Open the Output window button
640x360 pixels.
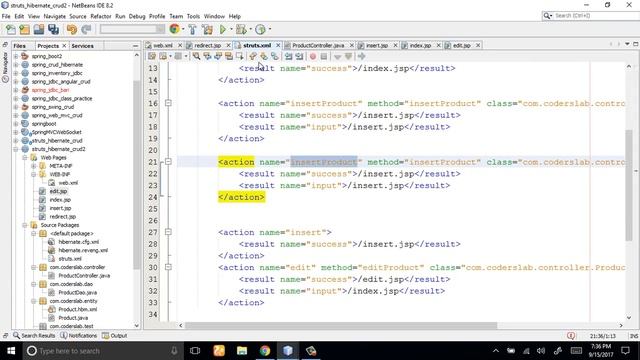click(x=115, y=336)
